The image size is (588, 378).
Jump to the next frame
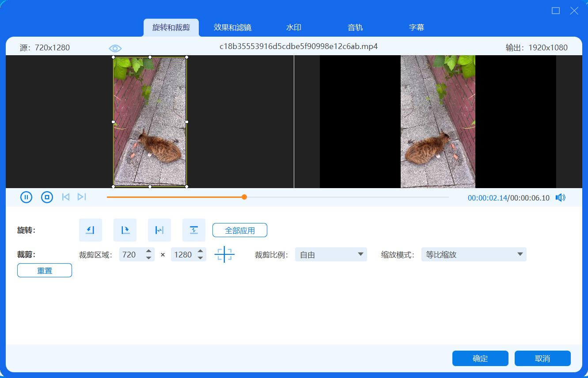pyautogui.click(x=82, y=197)
